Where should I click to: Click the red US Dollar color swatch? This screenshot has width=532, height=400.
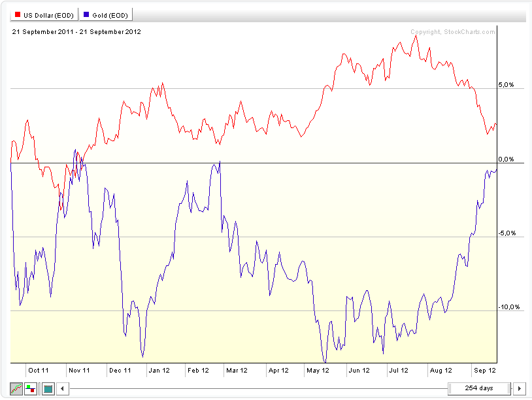(18, 14)
